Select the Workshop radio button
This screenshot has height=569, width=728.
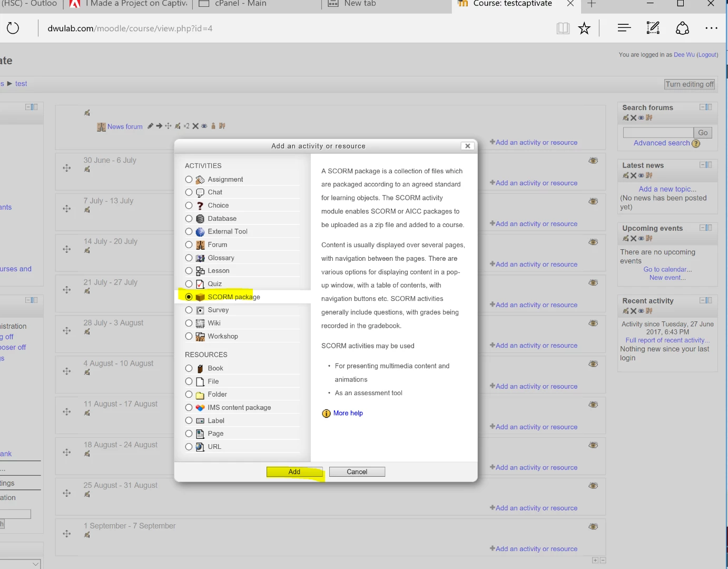point(189,336)
